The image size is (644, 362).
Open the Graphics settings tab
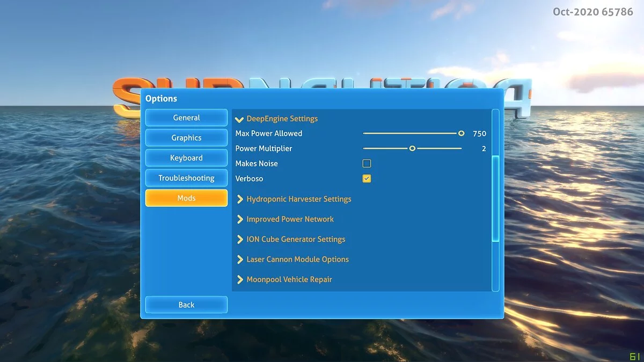click(x=186, y=137)
